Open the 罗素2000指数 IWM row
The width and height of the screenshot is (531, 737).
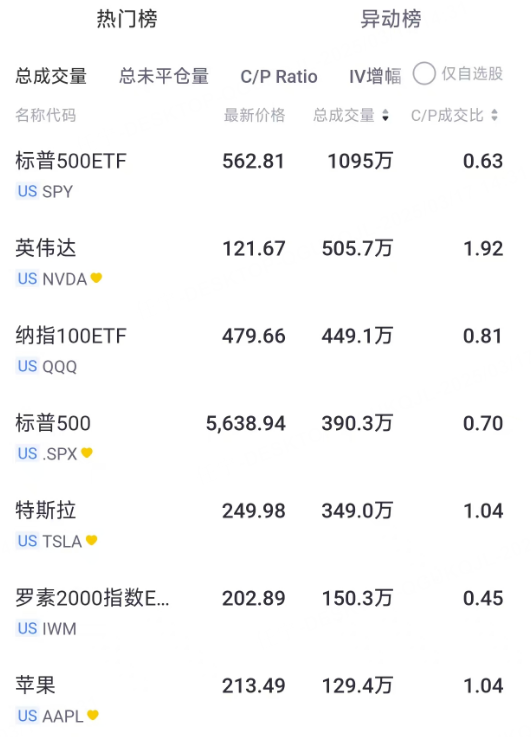(x=259, y=612)
